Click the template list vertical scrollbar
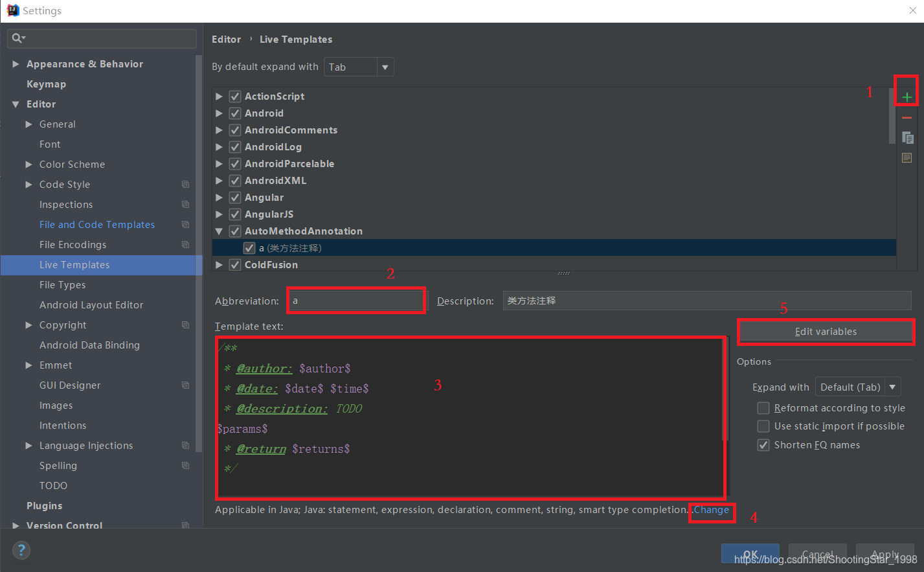The width and height of the screenshot is (924, 572). pos(892,117)
